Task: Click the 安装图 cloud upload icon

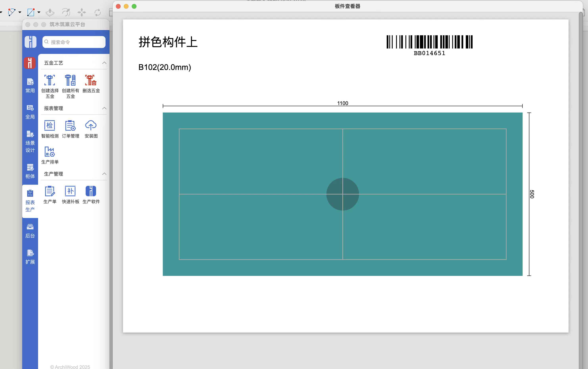Action: [91, 126]
